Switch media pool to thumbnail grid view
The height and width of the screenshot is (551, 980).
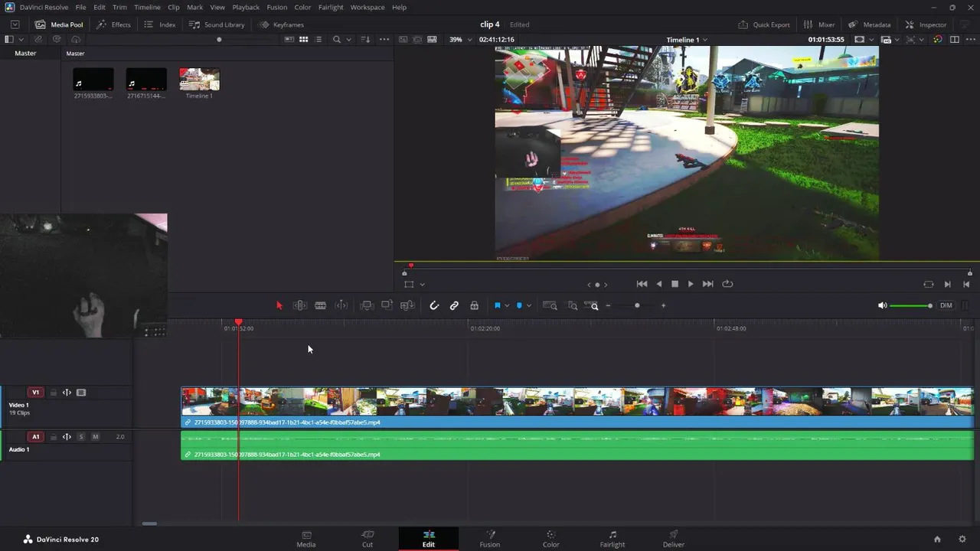303,39
